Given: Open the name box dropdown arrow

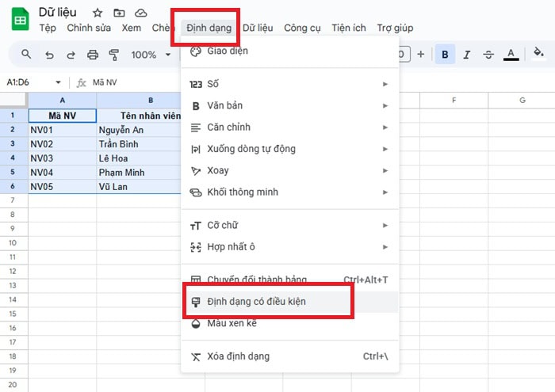Looking at the screenshot, I should point(58,82).
